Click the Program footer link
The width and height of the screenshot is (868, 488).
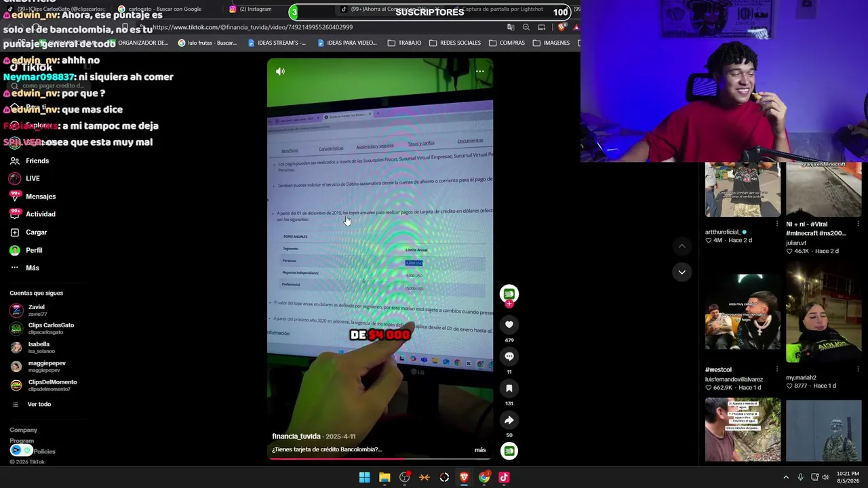(x=22, y=441)
